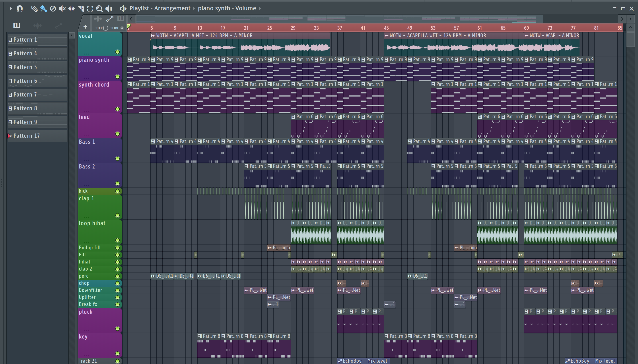The image size is (638, 364).
Task: Click the vertical scrollbar up arrow
Action: 630,27
